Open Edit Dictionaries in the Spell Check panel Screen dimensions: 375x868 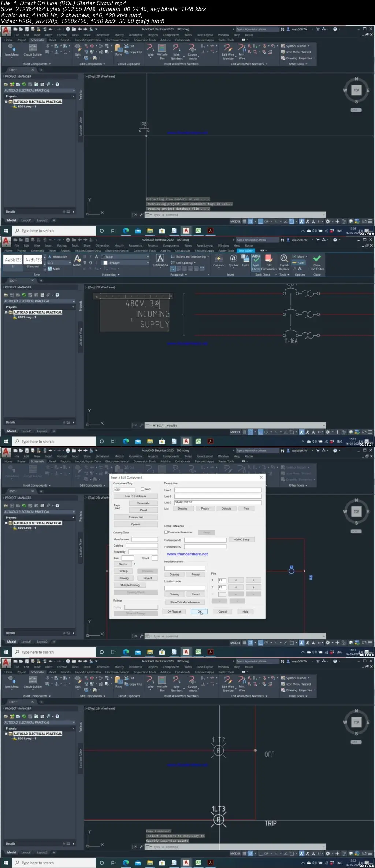click(269, 262)
